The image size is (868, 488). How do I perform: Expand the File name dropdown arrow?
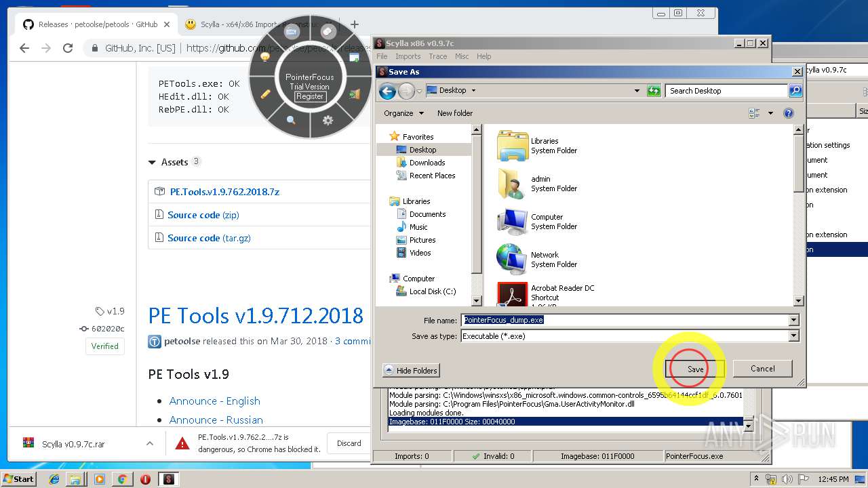click(x=793, y=320)
